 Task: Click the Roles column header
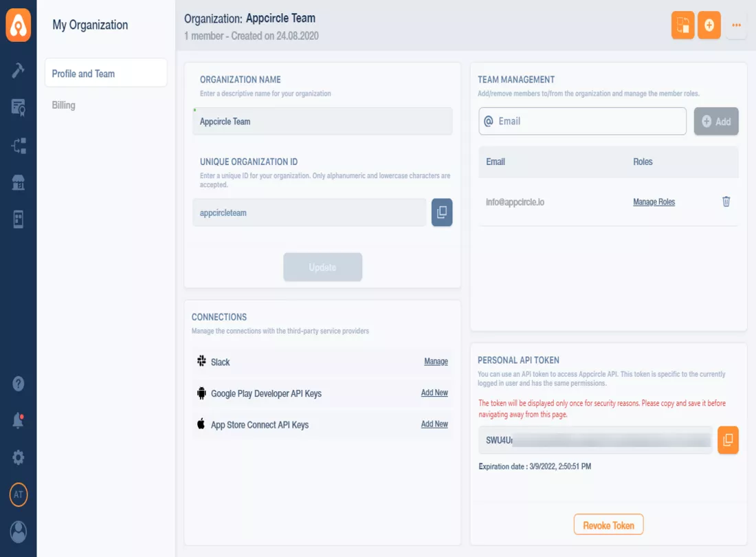click(643, 162)
